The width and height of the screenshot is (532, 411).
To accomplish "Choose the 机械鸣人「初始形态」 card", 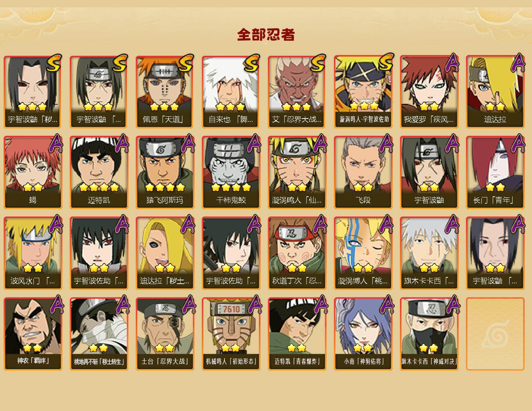I will click(x=231, y=334).
